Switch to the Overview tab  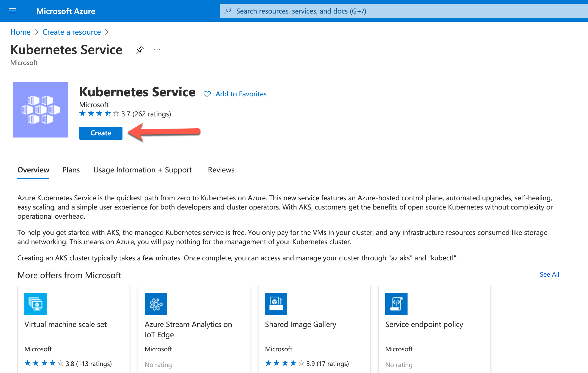tap(33, 170)
